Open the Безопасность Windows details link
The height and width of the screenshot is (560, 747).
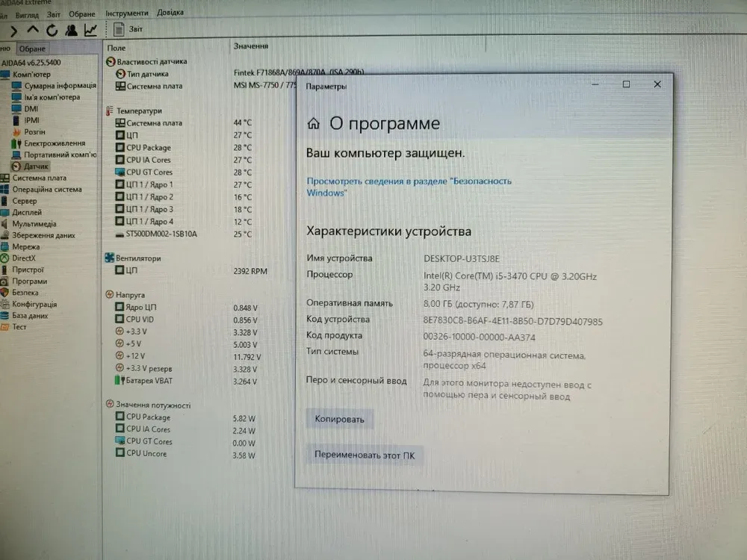(409, 187)
